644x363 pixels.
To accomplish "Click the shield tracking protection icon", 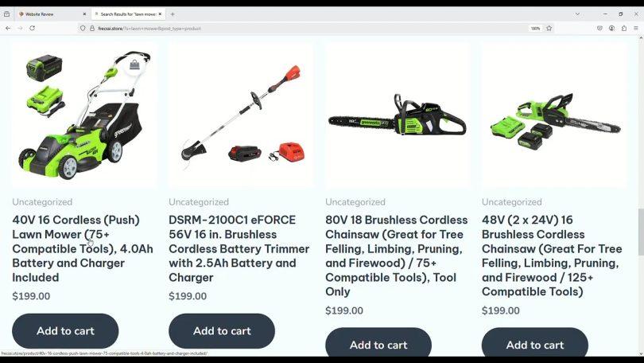I will [x=83, y=29].
